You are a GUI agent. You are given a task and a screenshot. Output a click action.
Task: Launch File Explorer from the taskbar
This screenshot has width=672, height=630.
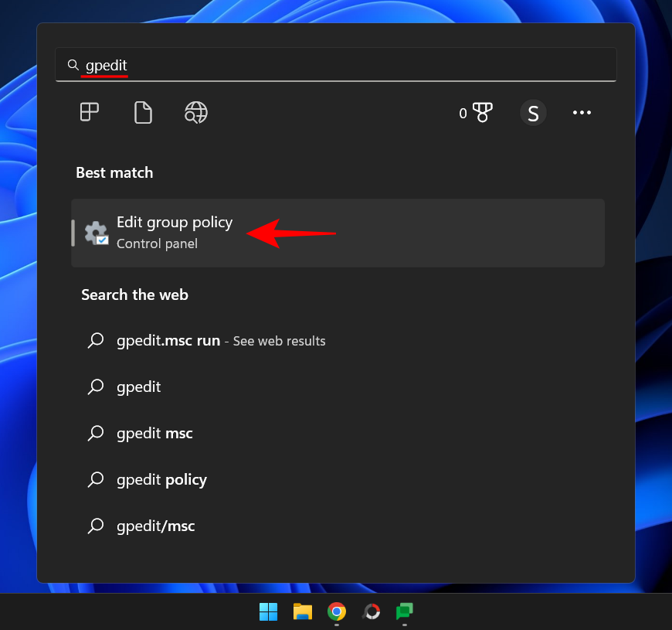[302, 611]
